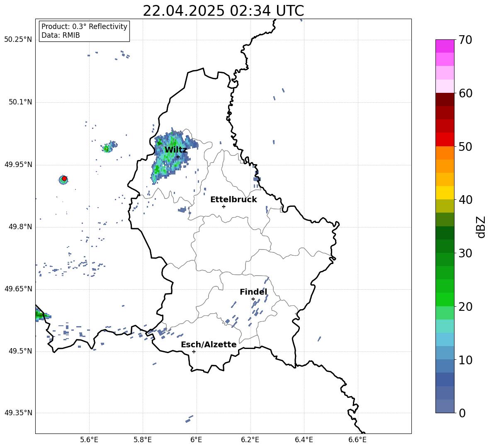Click the colorbar value 20

click(x=465, y=306)
